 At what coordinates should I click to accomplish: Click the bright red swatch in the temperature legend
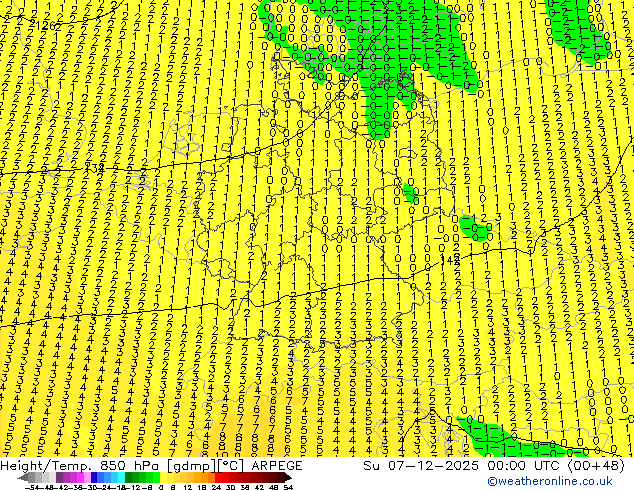coord(218,477)
